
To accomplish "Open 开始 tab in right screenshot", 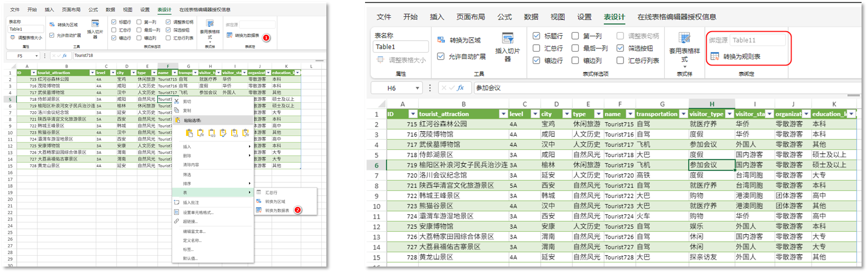I will click(x=410, y=17).
